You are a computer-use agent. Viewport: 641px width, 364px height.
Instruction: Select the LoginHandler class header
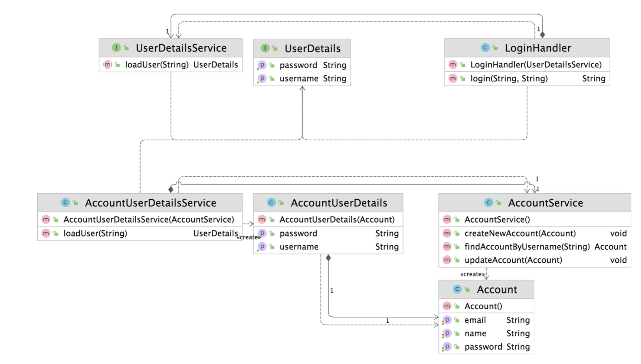537,48
